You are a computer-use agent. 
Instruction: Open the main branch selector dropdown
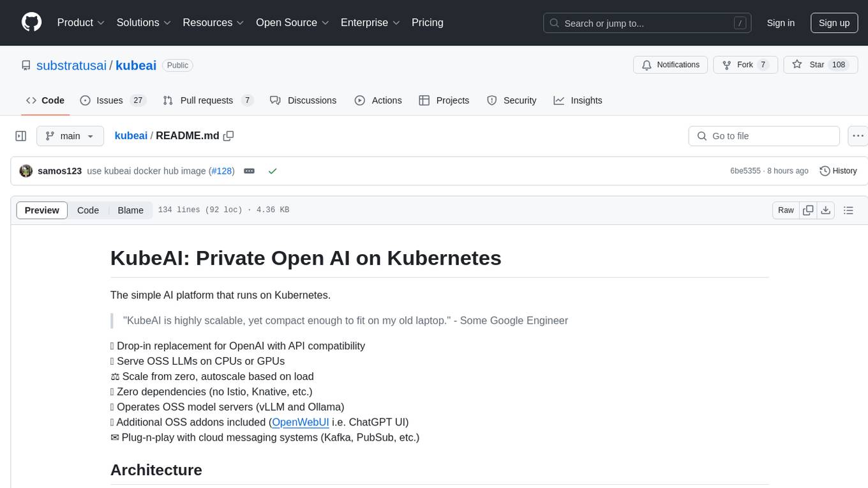(70, 136)
